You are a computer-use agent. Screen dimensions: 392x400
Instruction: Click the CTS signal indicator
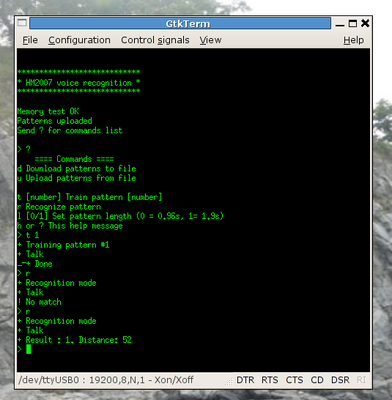[x=294, y=380]
